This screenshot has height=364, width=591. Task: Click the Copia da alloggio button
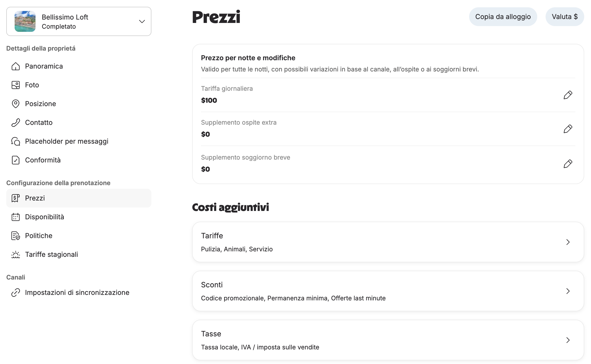pos(503,17)
